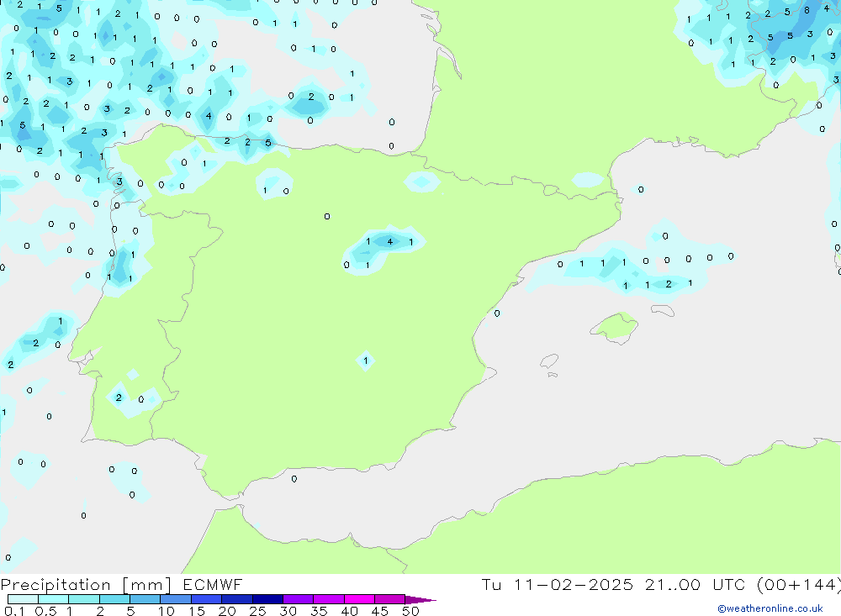Select the violet 30–35 legend swatch
841x616 pixels.
click(298, 599)
